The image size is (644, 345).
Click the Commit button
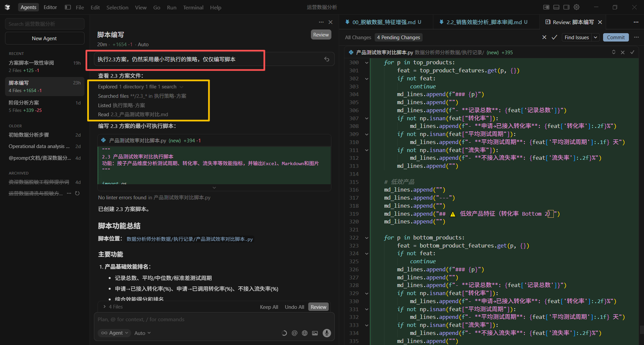616,37
